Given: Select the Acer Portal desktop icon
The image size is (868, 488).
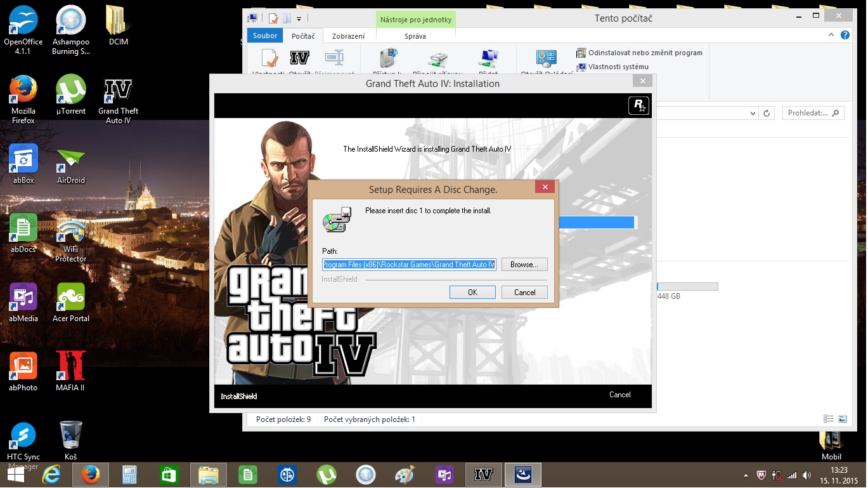Looking at the screenshot, I should coord(71,302).
